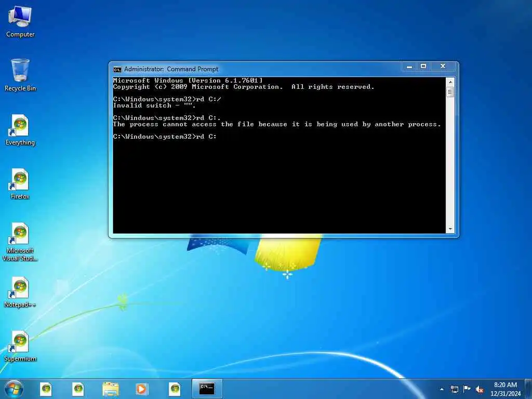Click the muted volume speaker tray icon
Image resolution: width=532 pixels, height=399 pixels.
[x=480, y=390]
